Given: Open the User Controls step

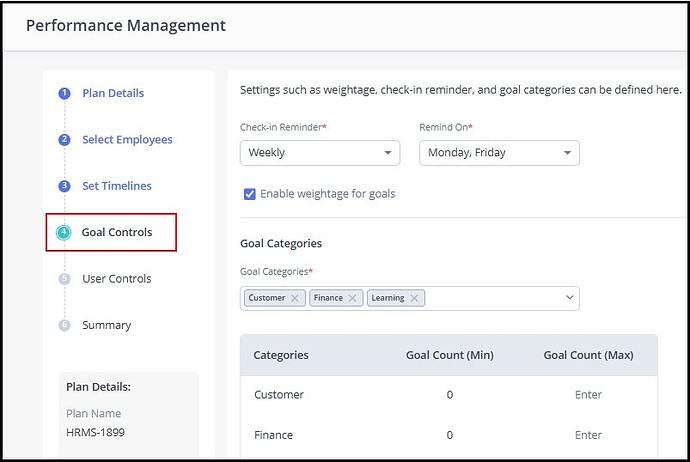Looking at the screenshot, I should coord(117,279).
